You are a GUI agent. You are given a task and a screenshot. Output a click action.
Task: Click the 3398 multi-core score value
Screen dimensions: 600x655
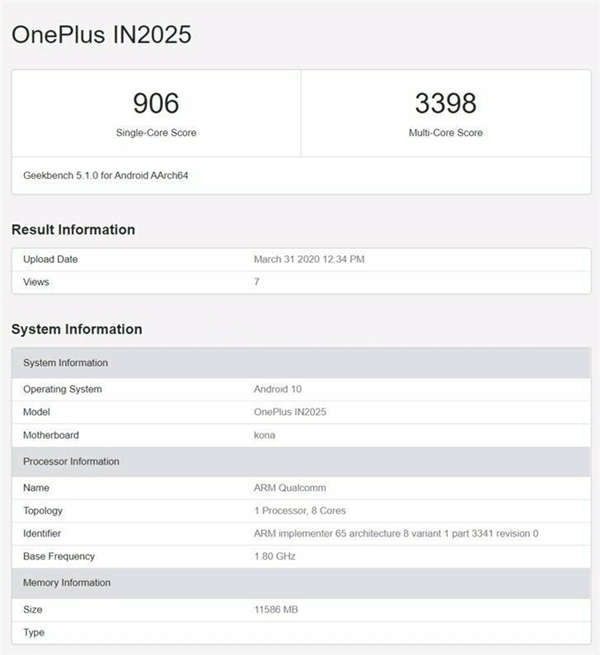(445, 103)
